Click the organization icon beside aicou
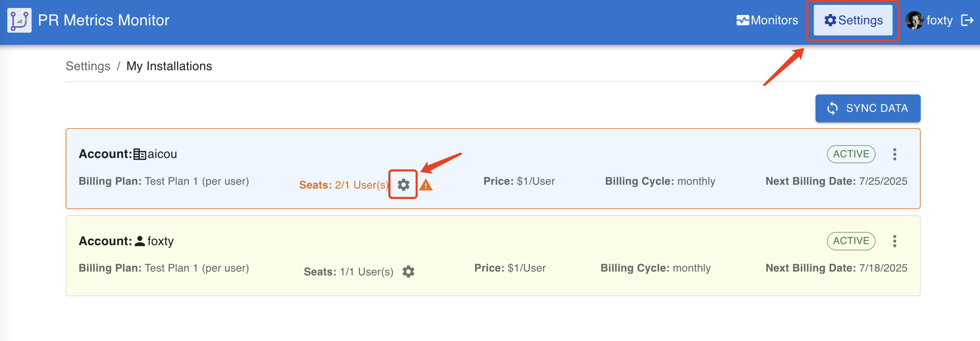The image size is (980, 341). 140,154
